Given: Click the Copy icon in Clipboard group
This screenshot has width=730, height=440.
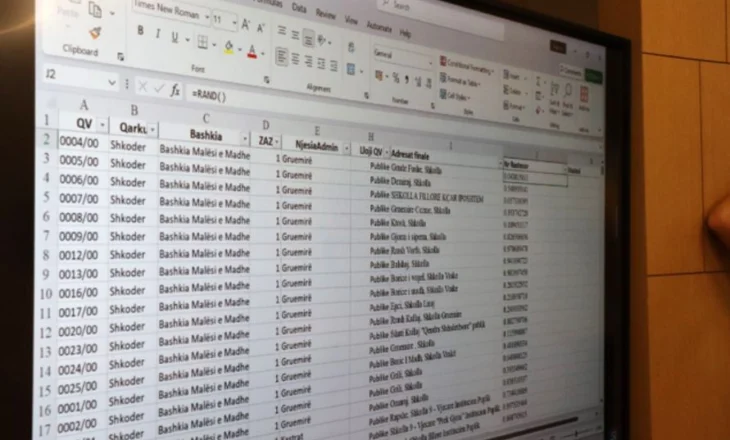Looking at the screenshot, I should pyautogui.click(x=96, y=9).
